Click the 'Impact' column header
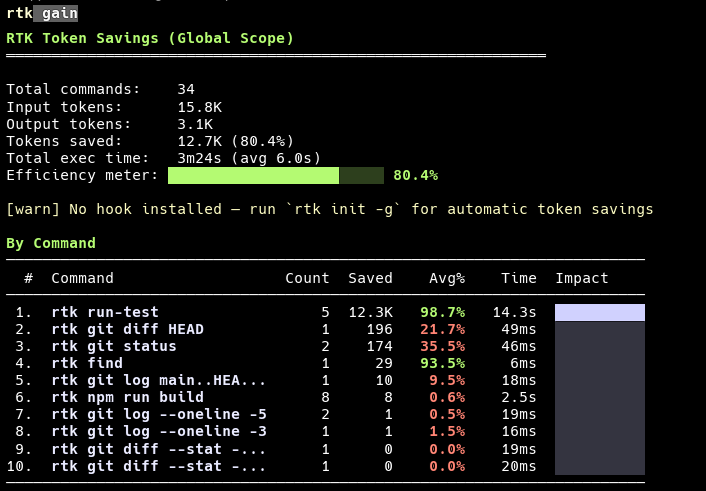The height and width of the screenshot is (491, 706). [582, 278]
